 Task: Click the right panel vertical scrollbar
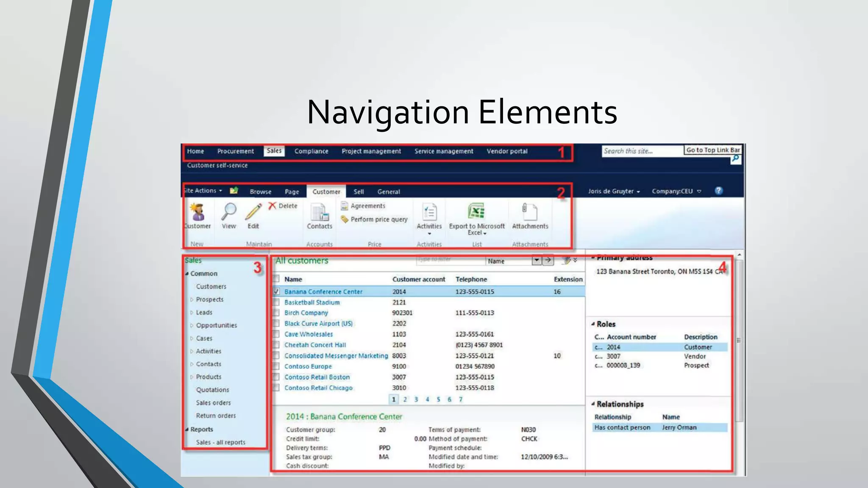click(x=739, y=340)
